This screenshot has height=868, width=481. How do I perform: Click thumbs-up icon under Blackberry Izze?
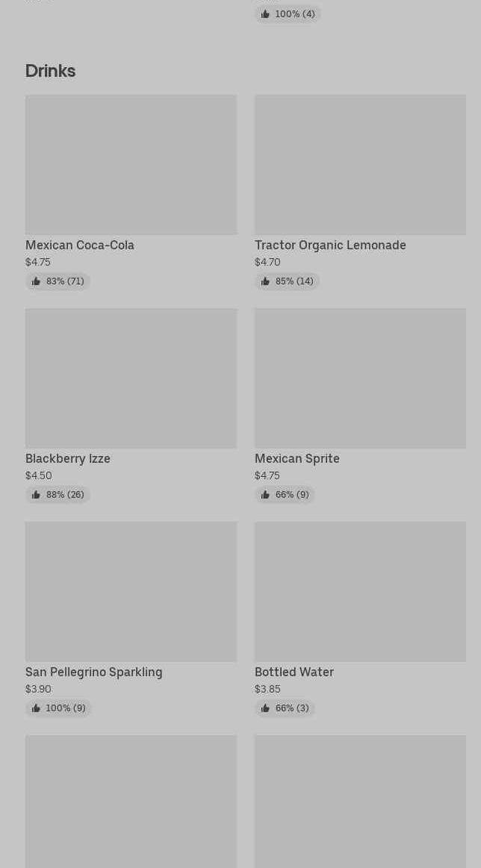36,495
